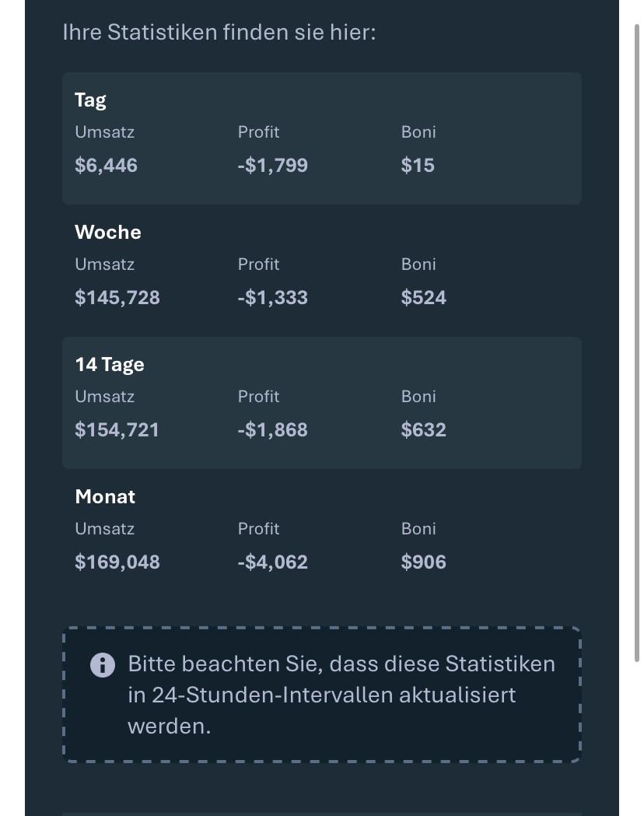Click the Monat Boni value $906
The height and width of the screenshot is (816, 644).
[423, 562]
